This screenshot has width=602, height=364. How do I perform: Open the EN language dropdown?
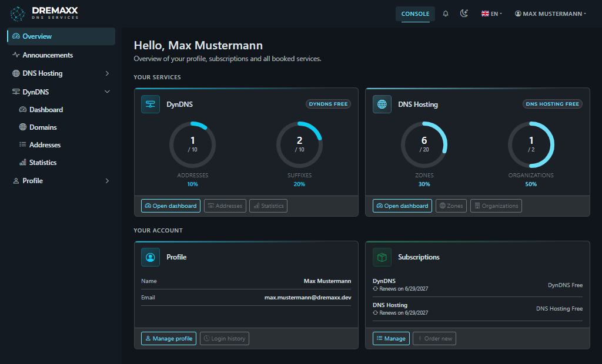491,14
